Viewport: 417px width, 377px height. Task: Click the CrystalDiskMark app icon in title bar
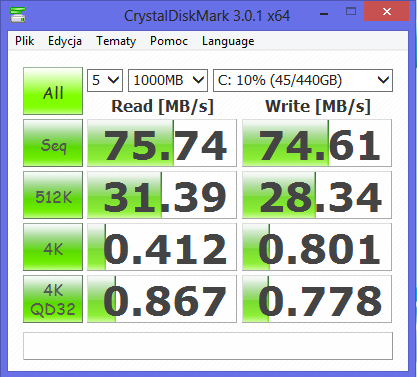point(18,15)
